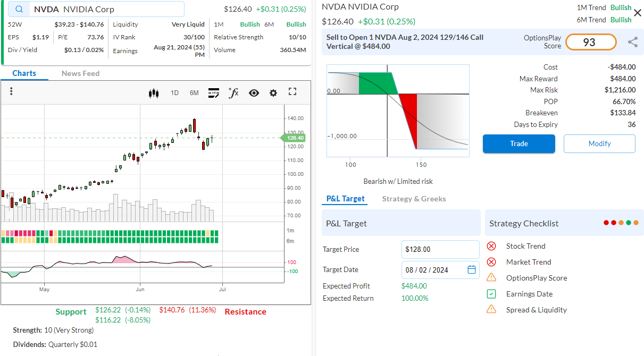Switch to the Charts tab
Viewport: 644px width, 356px height.
click(24, 73)
